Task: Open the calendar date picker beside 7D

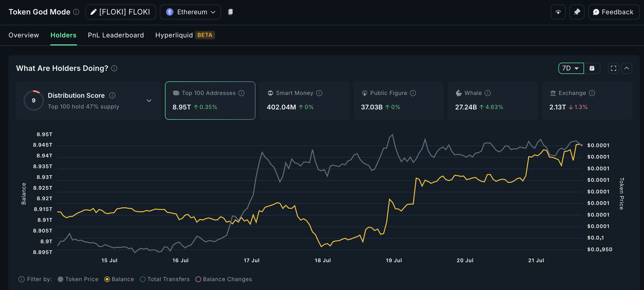Action: pos(592,68)
